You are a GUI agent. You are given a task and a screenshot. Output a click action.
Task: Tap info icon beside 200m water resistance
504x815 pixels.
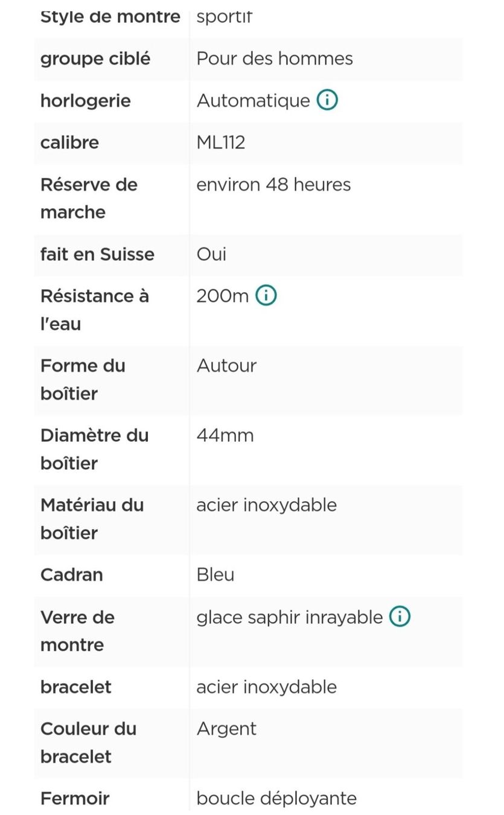click(x=266, y=296)
